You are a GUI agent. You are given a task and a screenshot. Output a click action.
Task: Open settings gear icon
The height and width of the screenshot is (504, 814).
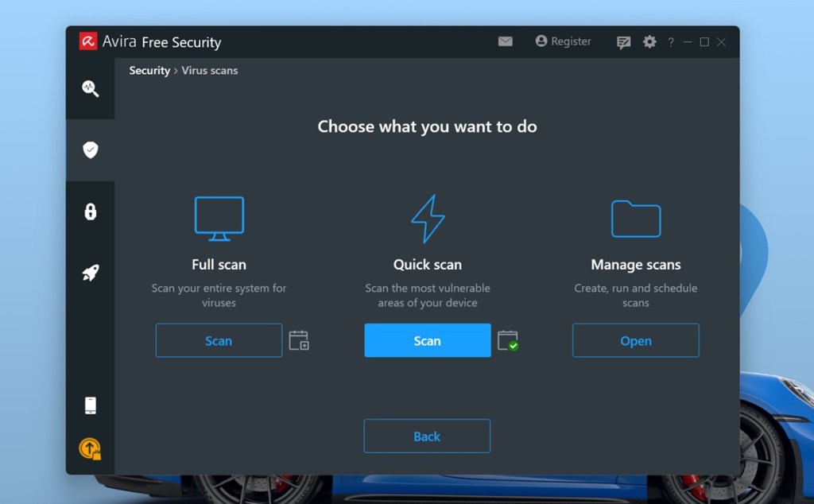[x=649, y=41]
